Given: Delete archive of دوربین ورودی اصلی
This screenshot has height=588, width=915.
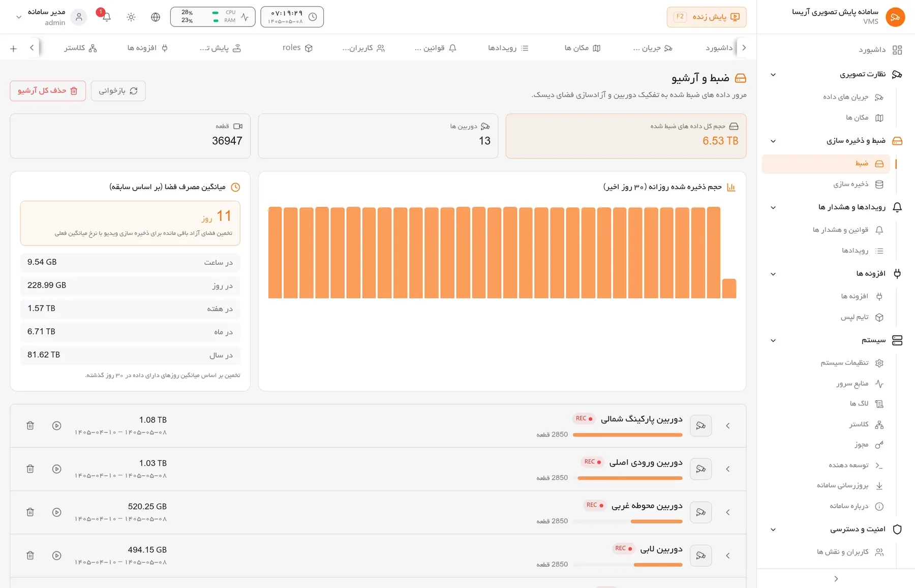Looking at the screenshot, I should pyautogui.click(x=30, y=469).
